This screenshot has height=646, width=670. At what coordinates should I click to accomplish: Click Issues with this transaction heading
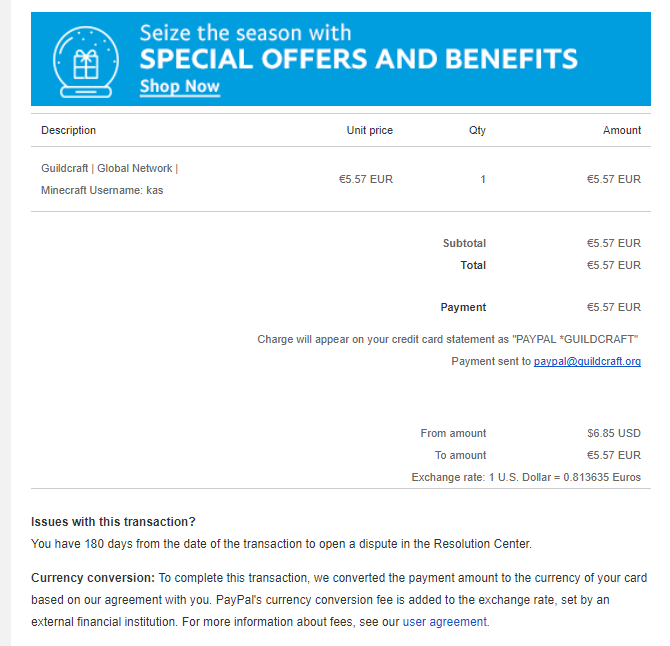point(113,522)
